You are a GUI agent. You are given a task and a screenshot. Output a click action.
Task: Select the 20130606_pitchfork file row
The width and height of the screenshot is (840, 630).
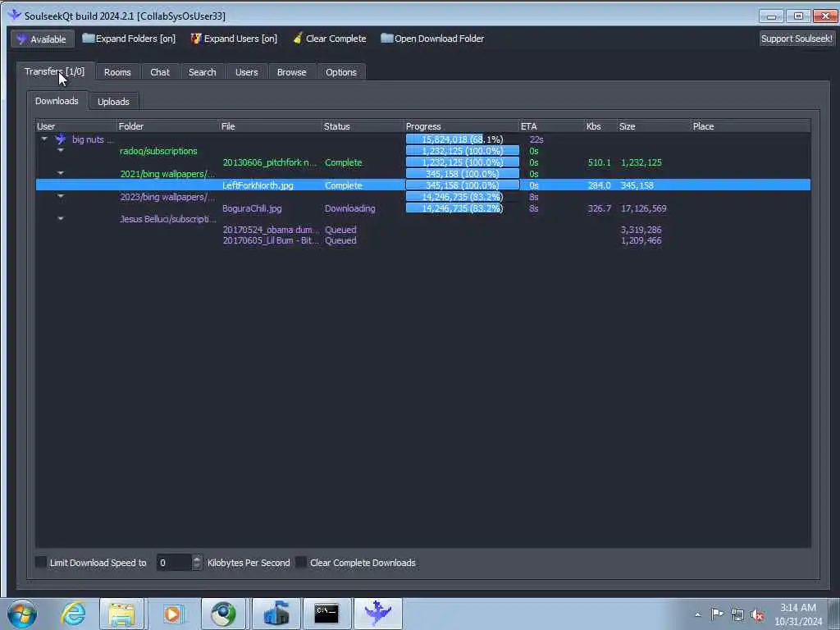[x=422, y=162]
